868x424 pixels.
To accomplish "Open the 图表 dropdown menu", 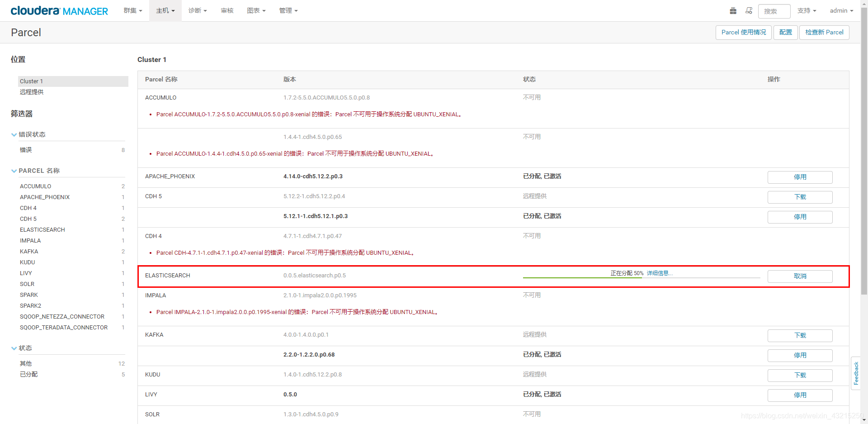I will (256, 10).
